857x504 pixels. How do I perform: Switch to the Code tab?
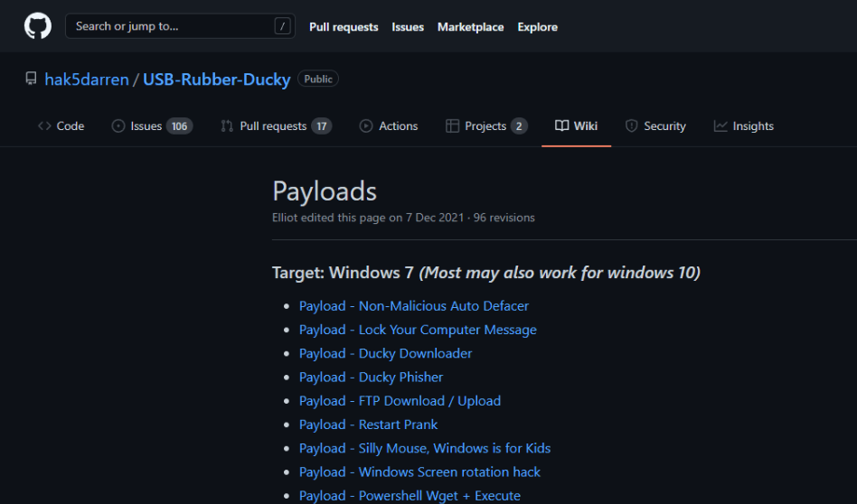(x=71, y=126)
